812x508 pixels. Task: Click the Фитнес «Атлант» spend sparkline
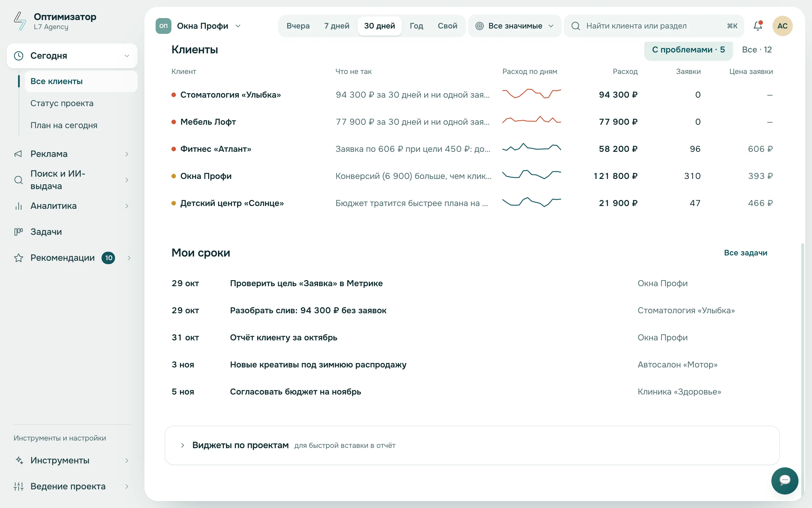[x=531, y=147]
